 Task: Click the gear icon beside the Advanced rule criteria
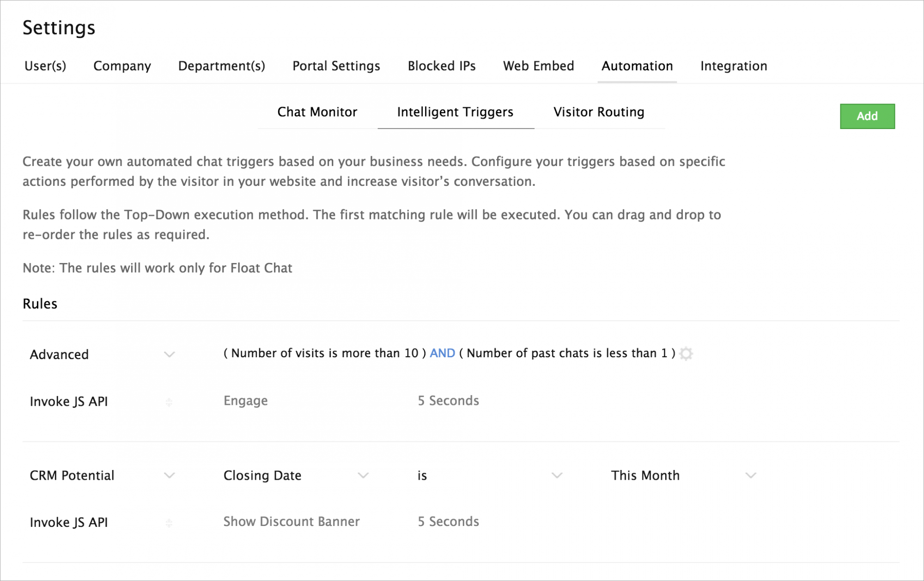(686, 354)
